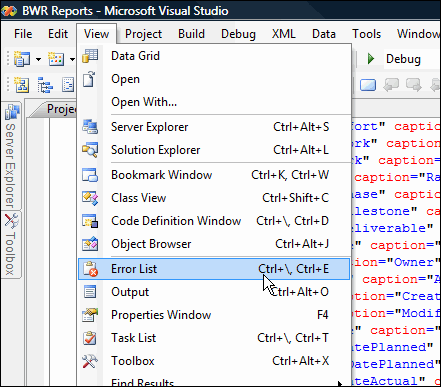441x387 pixels.
Task: Show the Task List
Action: (214, 338)
